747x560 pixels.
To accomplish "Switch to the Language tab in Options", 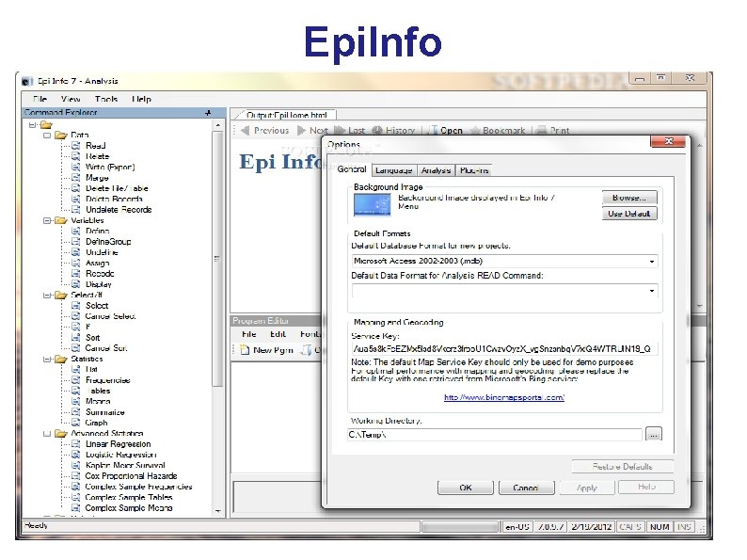I will pyautogui.click(x=393, y=170).
